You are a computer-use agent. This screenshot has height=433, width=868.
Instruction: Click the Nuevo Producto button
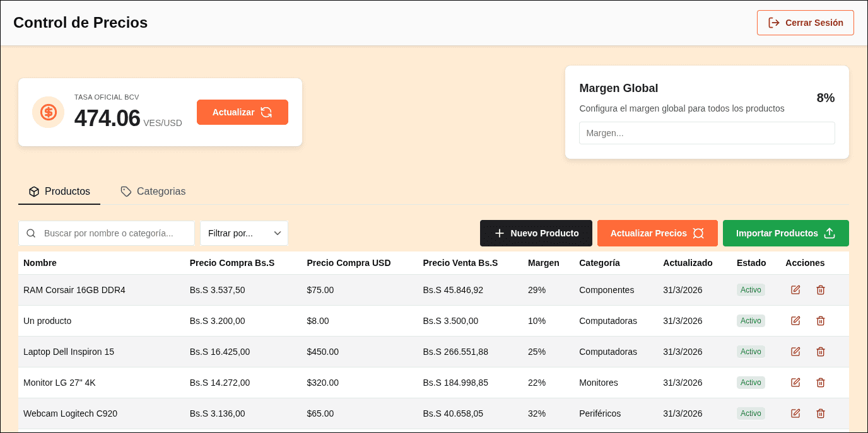pos(536,233)
